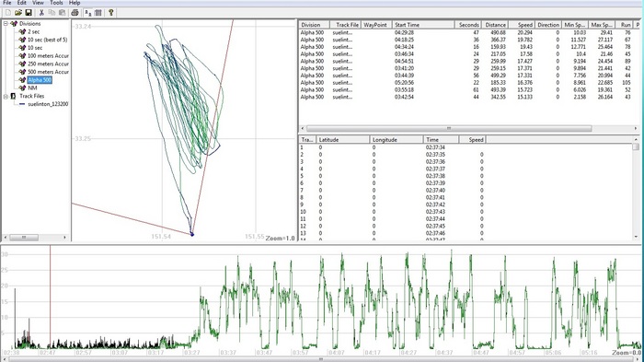This screenshot has width=644, height=362.
Task: Select the 10 sec (best of 5) division
Action: (47, 40)
